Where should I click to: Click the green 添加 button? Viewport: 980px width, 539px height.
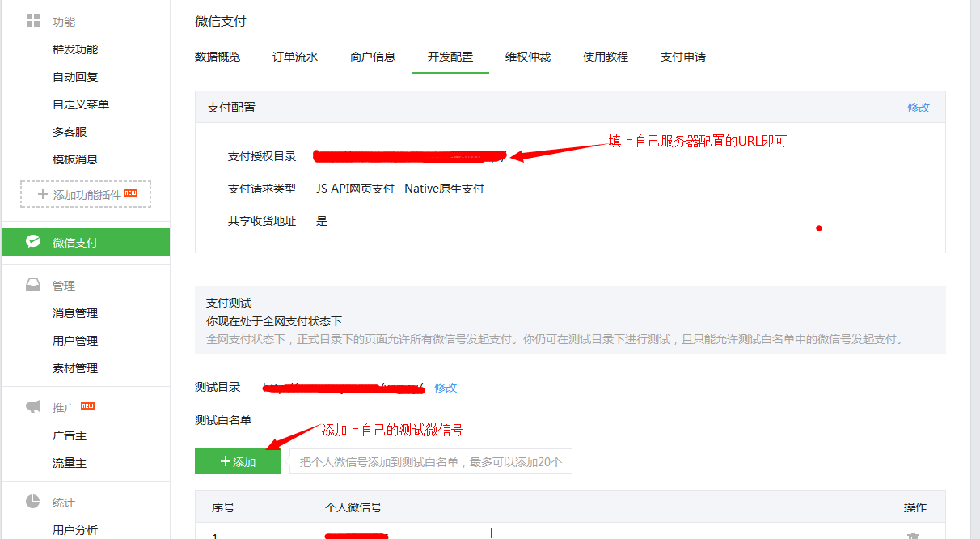click(x=238, y=461)
